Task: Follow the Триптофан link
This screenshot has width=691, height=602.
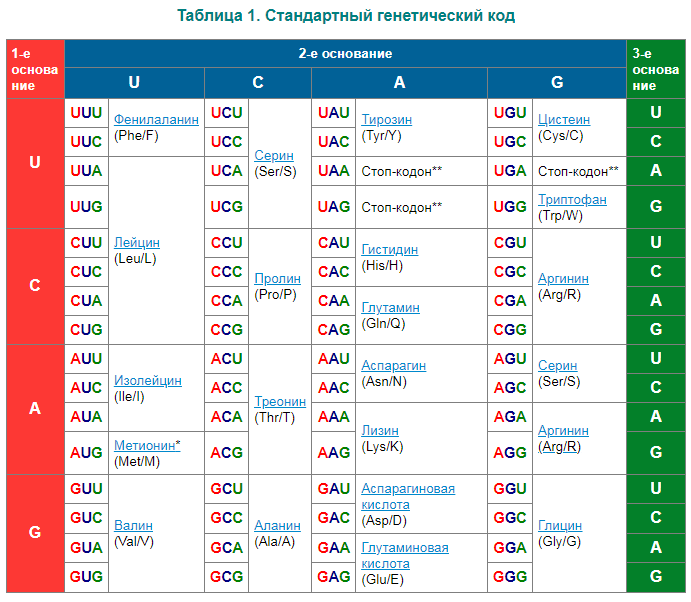Action: (x=572, y=199)
